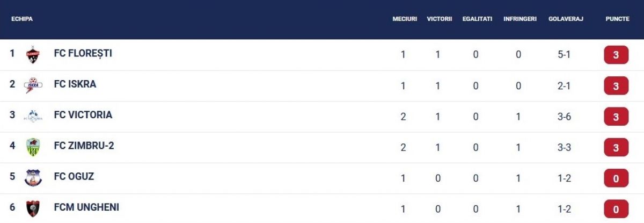Select the FC VICTORIA team name
Image resolution: width=644 pixels, height=223 pixels.
(x=83, y=115)
